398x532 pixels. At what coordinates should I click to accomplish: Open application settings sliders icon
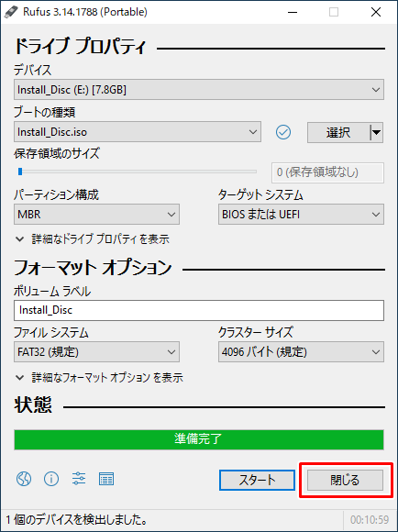click(x=79, y=479)
